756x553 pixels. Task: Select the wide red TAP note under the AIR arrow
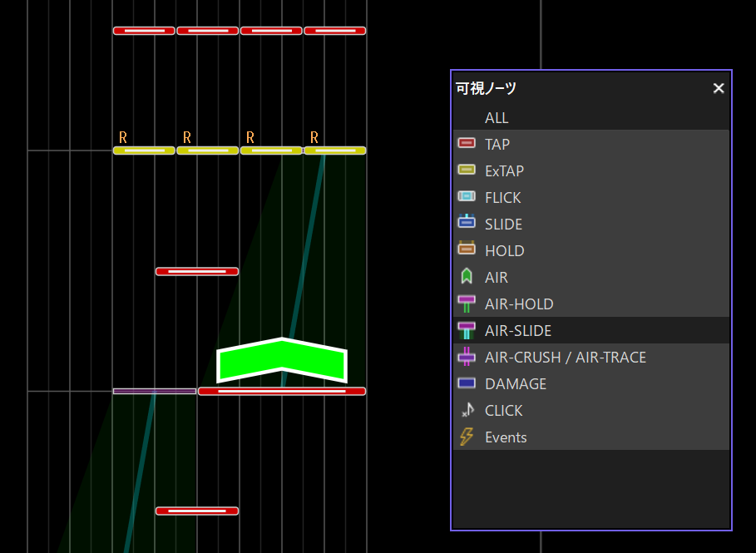point(282,391)
